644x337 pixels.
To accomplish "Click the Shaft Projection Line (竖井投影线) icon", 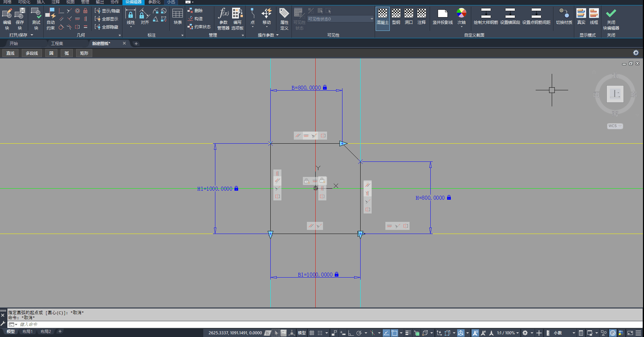I will (x=443, y=17).
